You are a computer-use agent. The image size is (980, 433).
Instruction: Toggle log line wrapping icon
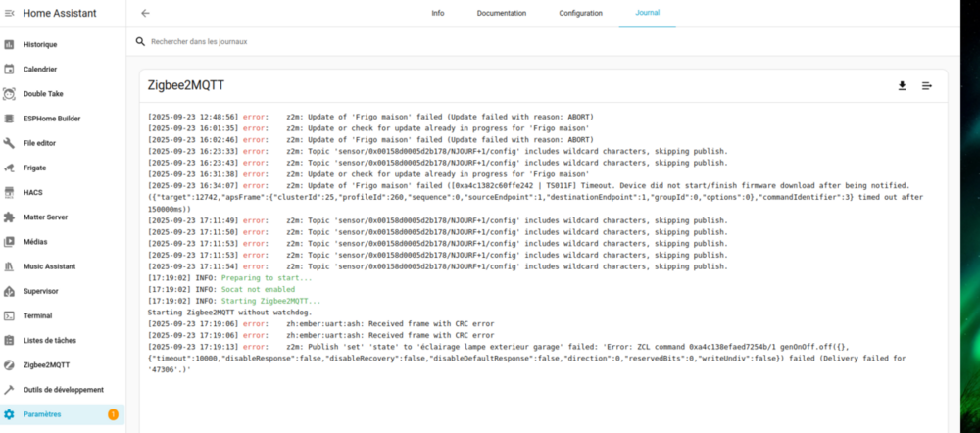point(927,86)
